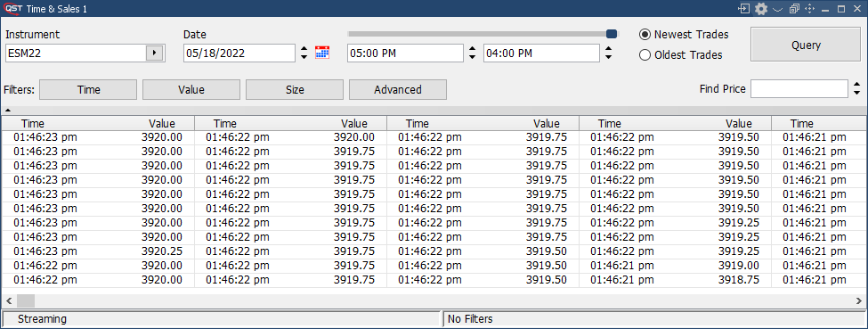Open the Size filter
This screenshot has width=868, height=329.
295,89
